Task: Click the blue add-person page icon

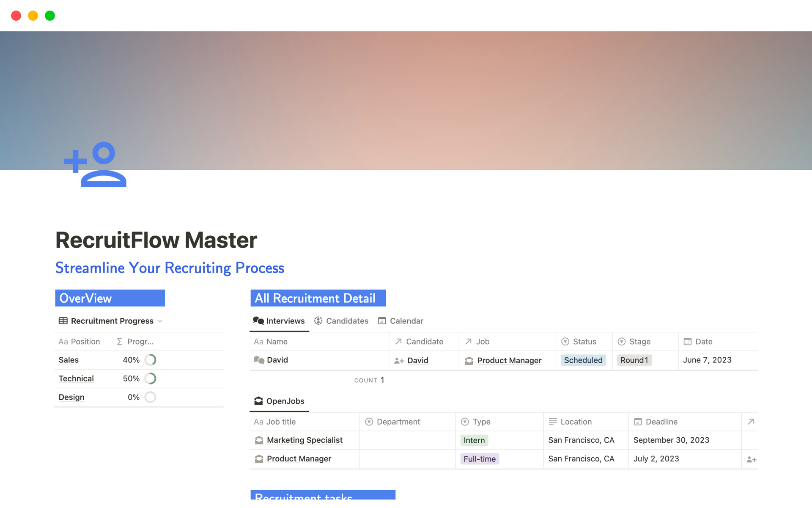Action: pyautogui.click(x=96, y=164)
